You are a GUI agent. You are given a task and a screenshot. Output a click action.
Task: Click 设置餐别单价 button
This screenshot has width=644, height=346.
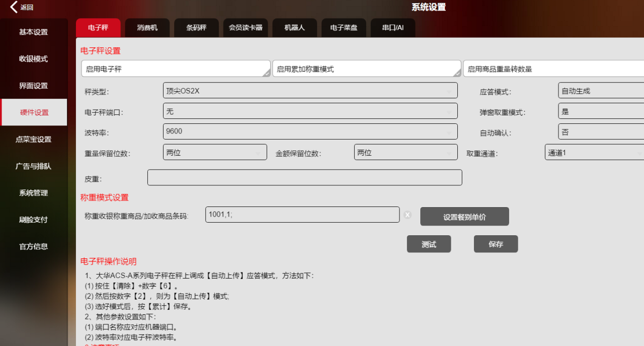click(x=464, y=217)
